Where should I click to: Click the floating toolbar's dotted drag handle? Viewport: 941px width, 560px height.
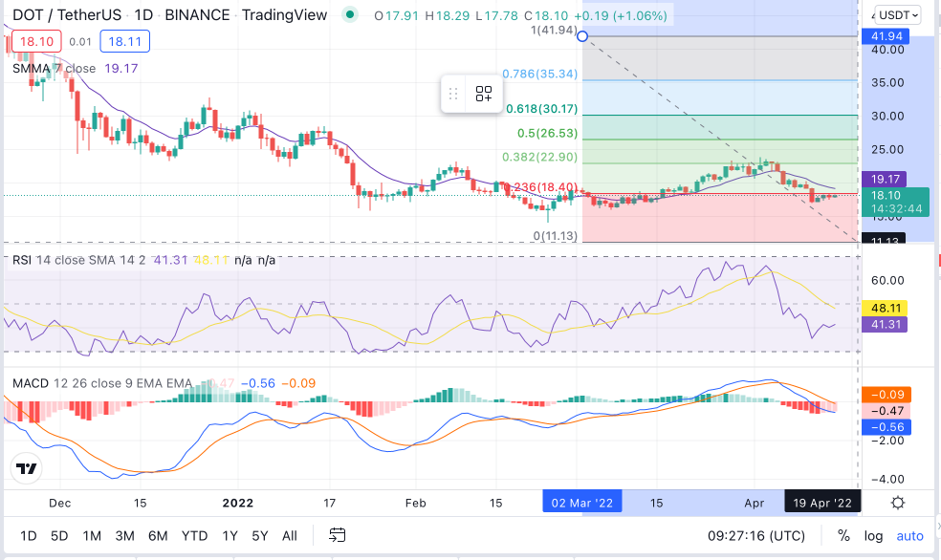(x=453, y=94)
